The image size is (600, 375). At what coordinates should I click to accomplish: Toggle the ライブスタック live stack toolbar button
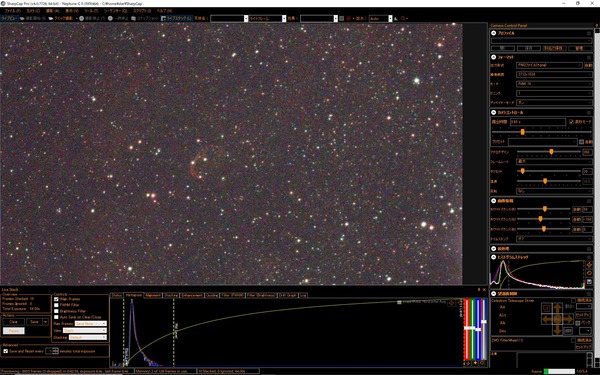[x=176, y=18]
